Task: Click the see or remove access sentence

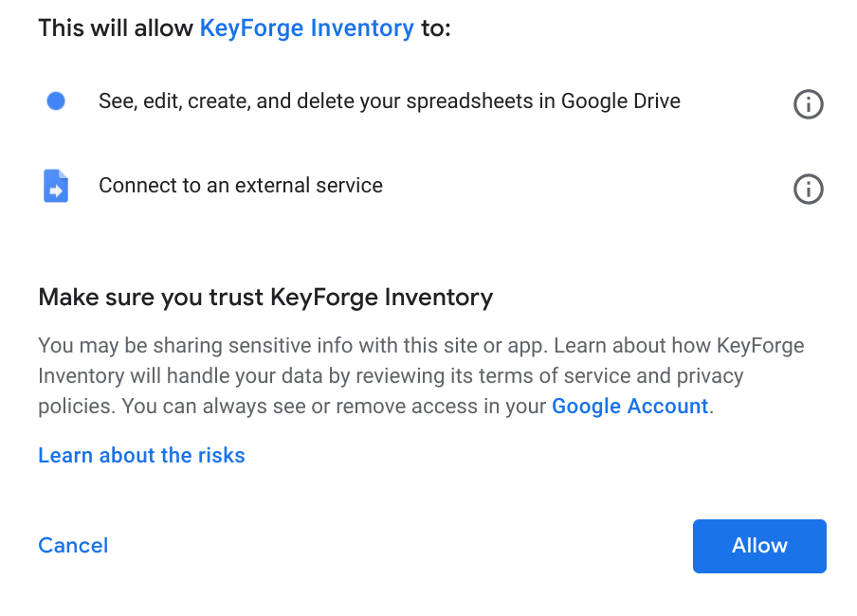Action: tap(360, 407)
